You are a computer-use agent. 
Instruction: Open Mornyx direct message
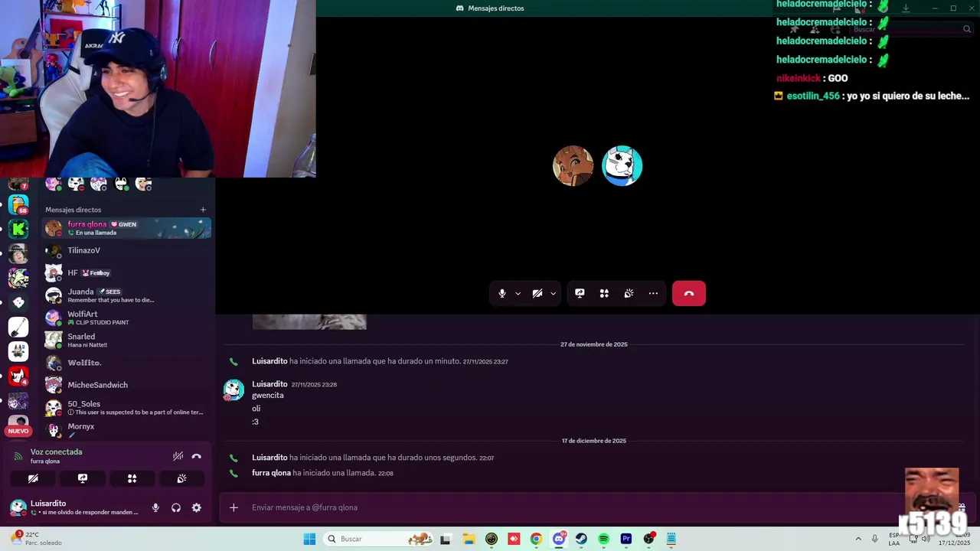[x=126, y=429]
